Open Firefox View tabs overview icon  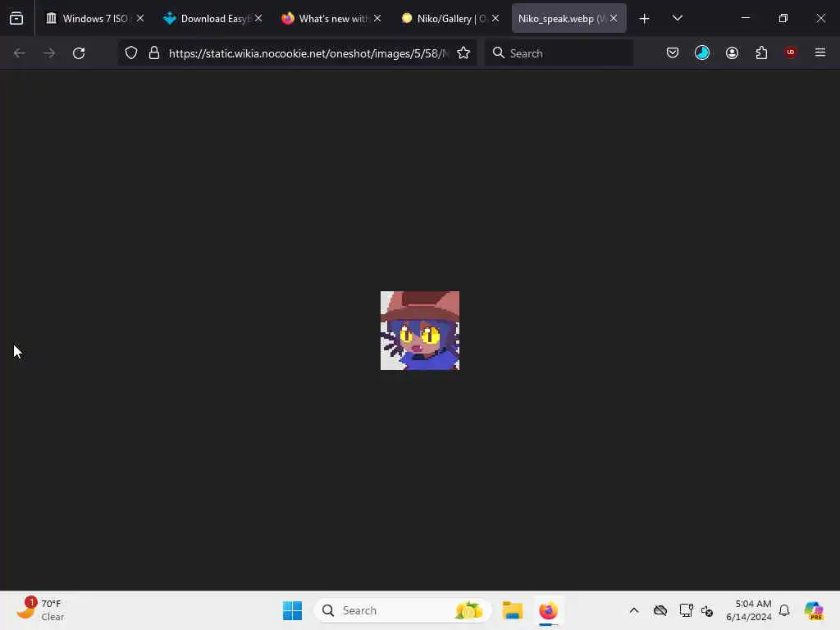16,18
